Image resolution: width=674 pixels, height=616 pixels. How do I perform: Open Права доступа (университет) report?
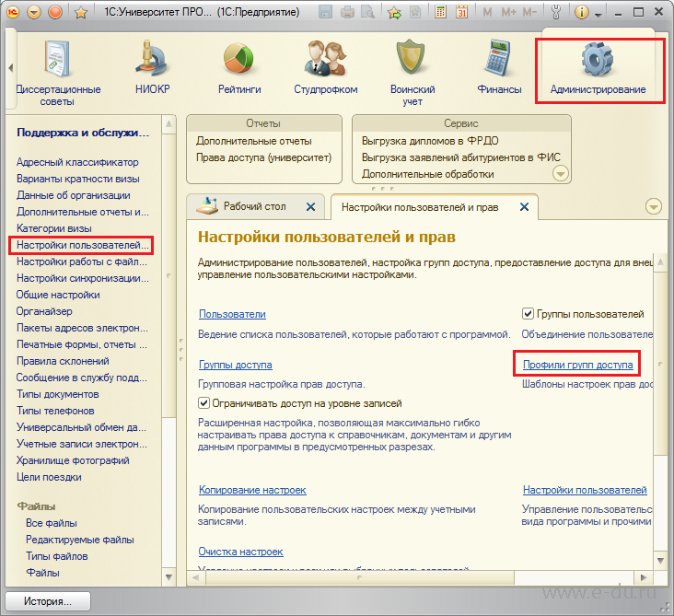tap(263, 157)
